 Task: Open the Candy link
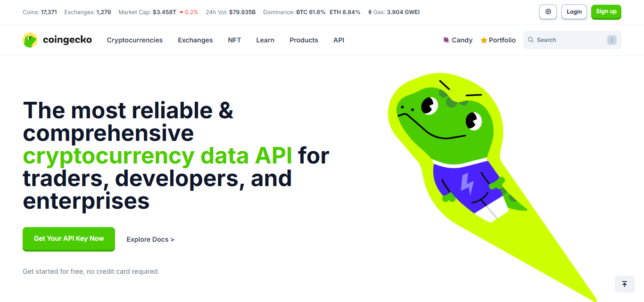(x=457, y=40)
